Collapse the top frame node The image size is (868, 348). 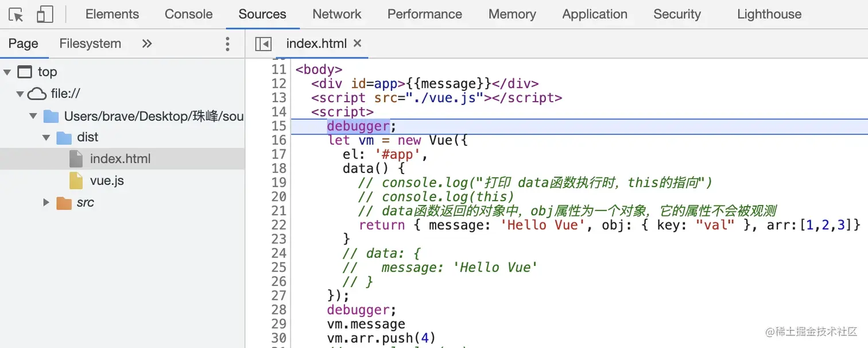pyautogui.click(x=7, y=72)
